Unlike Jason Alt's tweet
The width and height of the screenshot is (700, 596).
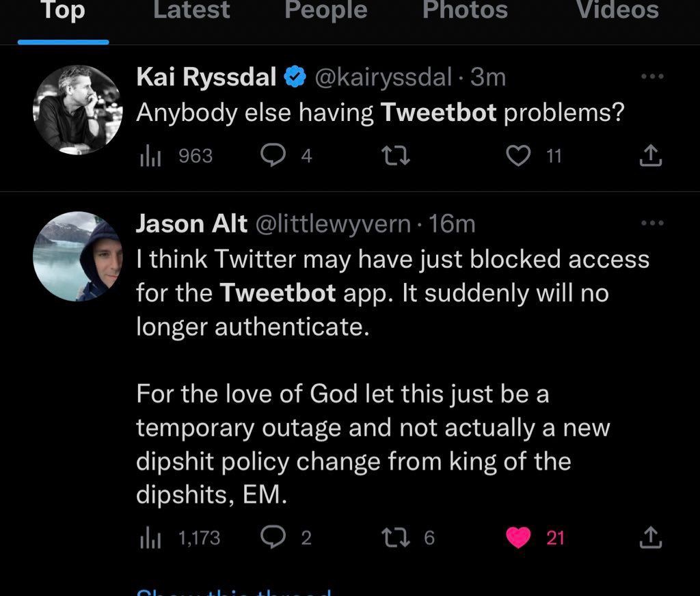pos(519,538)
